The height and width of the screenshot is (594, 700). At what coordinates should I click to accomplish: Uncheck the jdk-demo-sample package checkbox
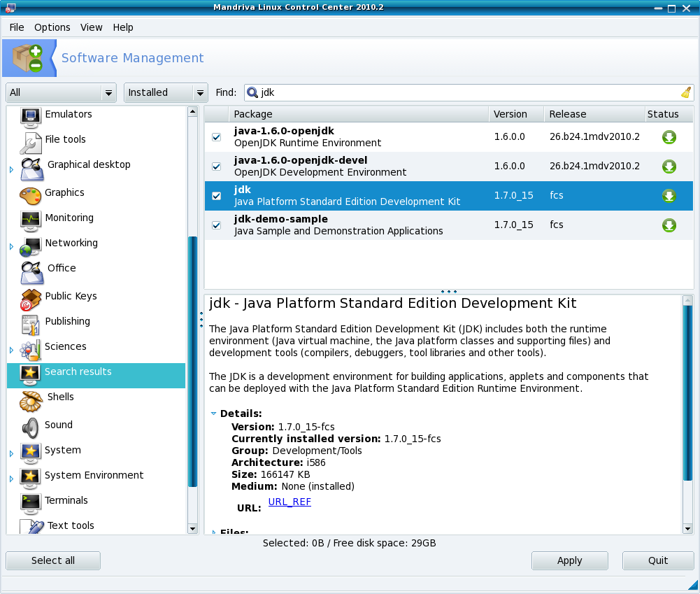(216, 225)
